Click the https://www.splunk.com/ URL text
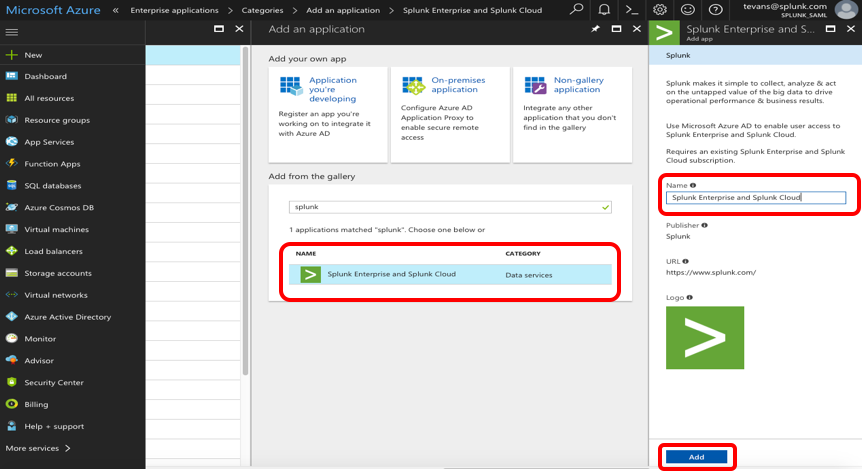 711,272
